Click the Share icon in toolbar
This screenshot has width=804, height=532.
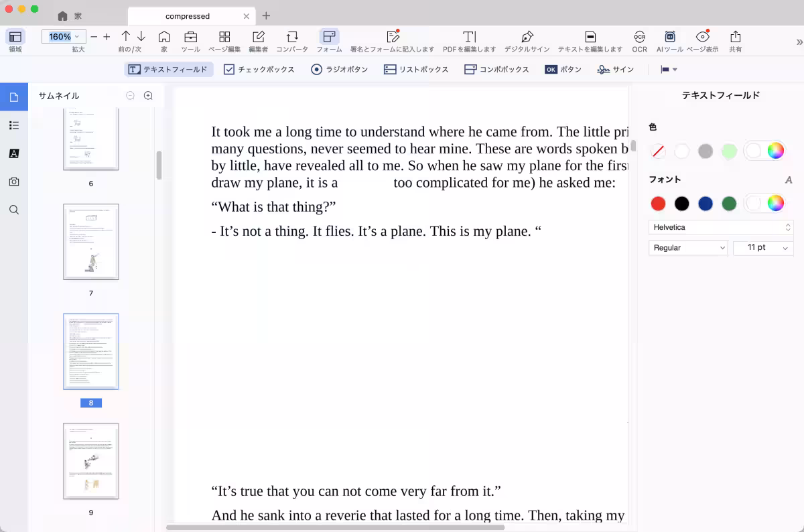click(735, 37)
